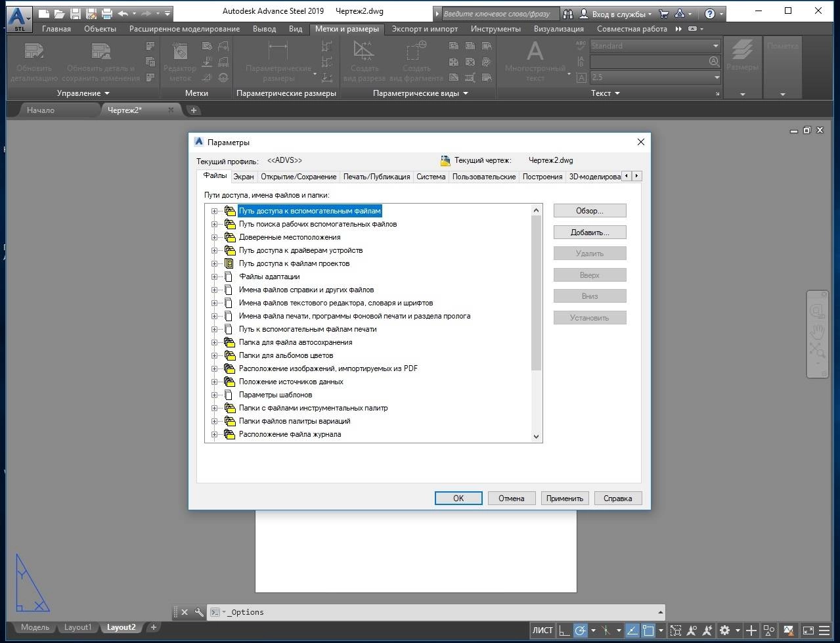This screenshot has width=840, height=643.
Task: Switch to the Модель layout tab
Action: pyautogui.click(x=35, y=627)
